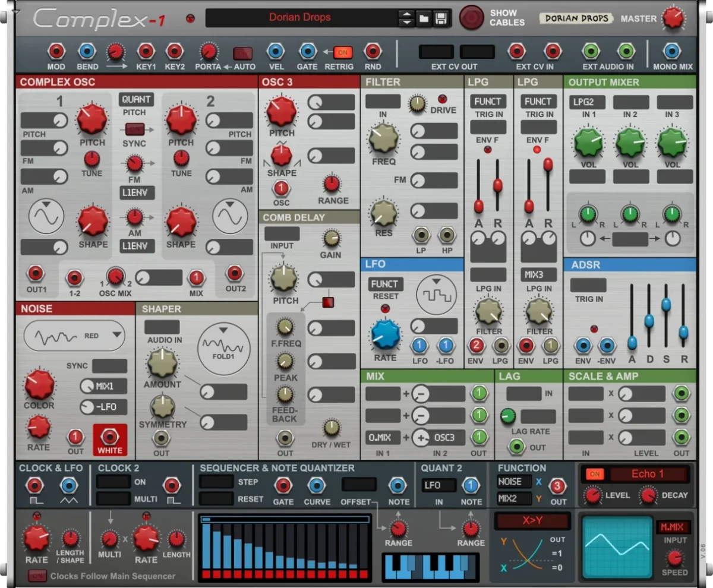Click the VEL blue jack
713x588 pixels.
tap(276, 51)
